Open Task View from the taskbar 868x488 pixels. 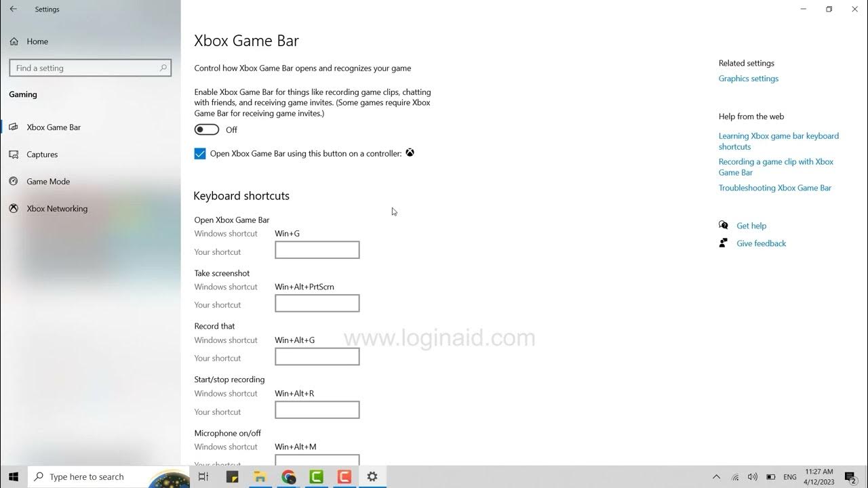pos(203,477)
